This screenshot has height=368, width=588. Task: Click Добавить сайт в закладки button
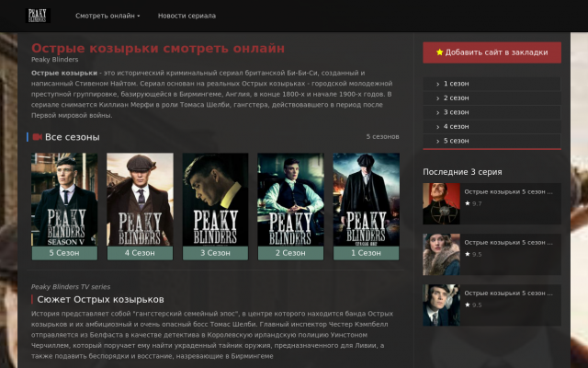[x=492, y=52]
